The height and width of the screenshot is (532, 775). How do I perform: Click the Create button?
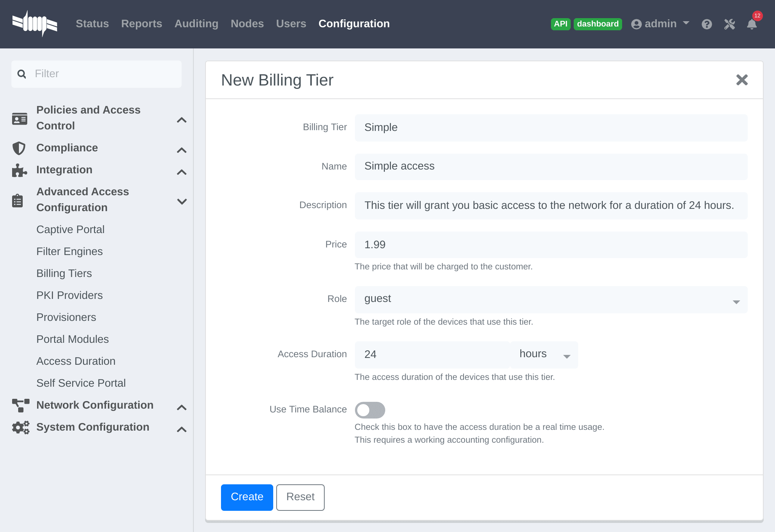(247, 497)
